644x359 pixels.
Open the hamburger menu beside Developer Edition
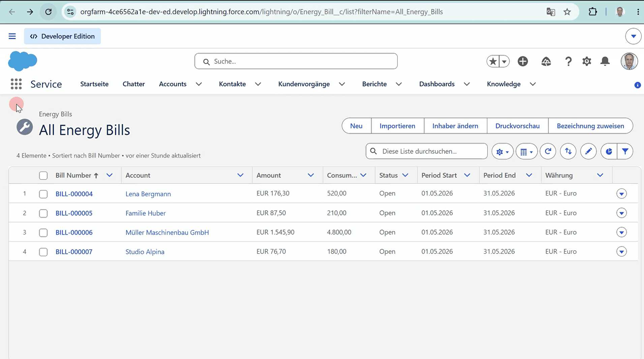tap(12, 36)
